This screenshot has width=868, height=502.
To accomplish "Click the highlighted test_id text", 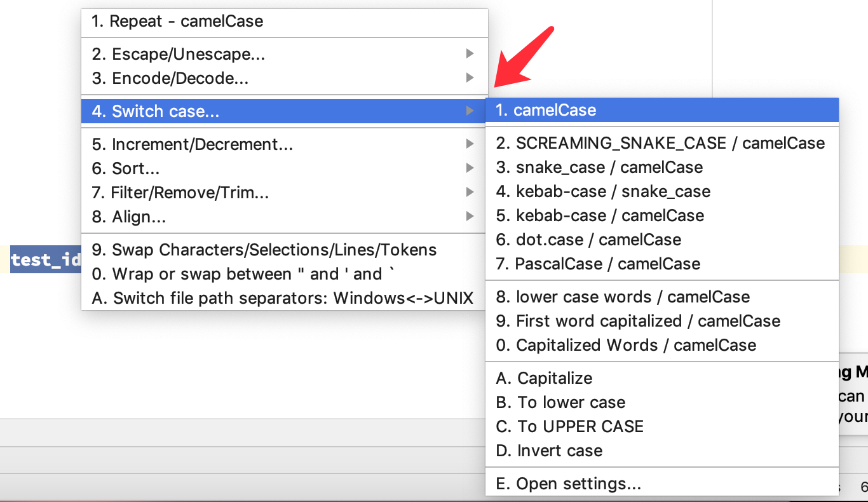I will point(44,260).
